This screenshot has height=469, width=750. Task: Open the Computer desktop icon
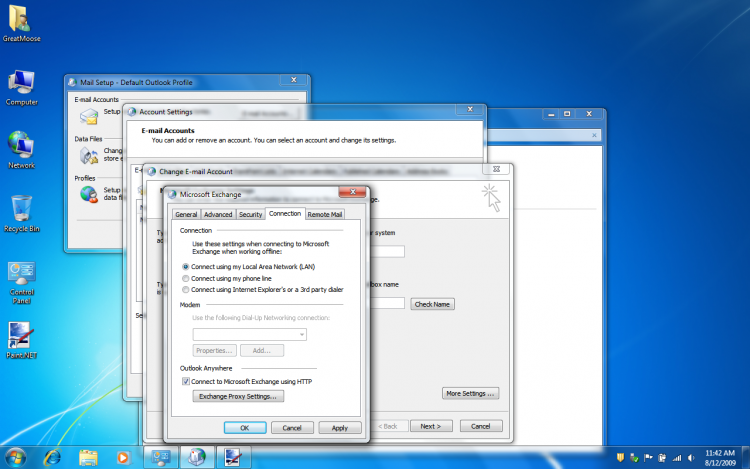coord(21,87)
